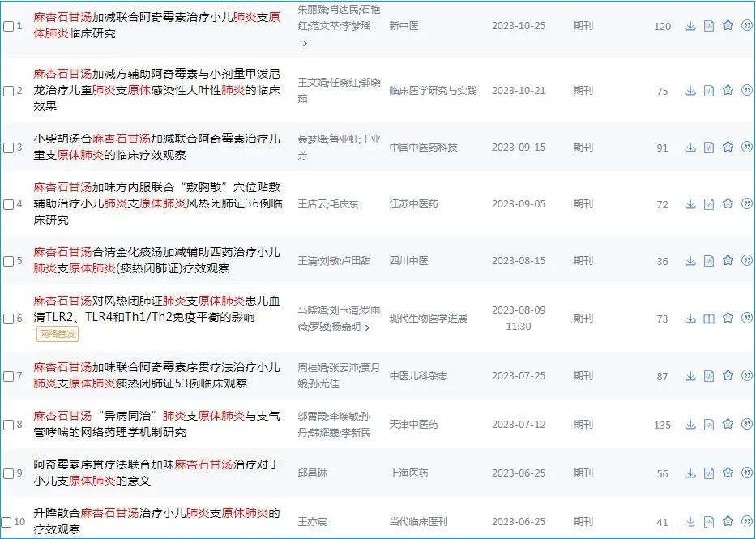Download article 3 from 中国中医药科技

point(690,147)
